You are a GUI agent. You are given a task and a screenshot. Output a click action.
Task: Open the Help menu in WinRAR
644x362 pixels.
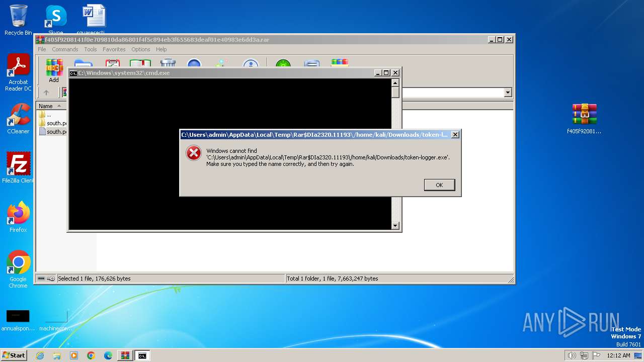[161, 49]
